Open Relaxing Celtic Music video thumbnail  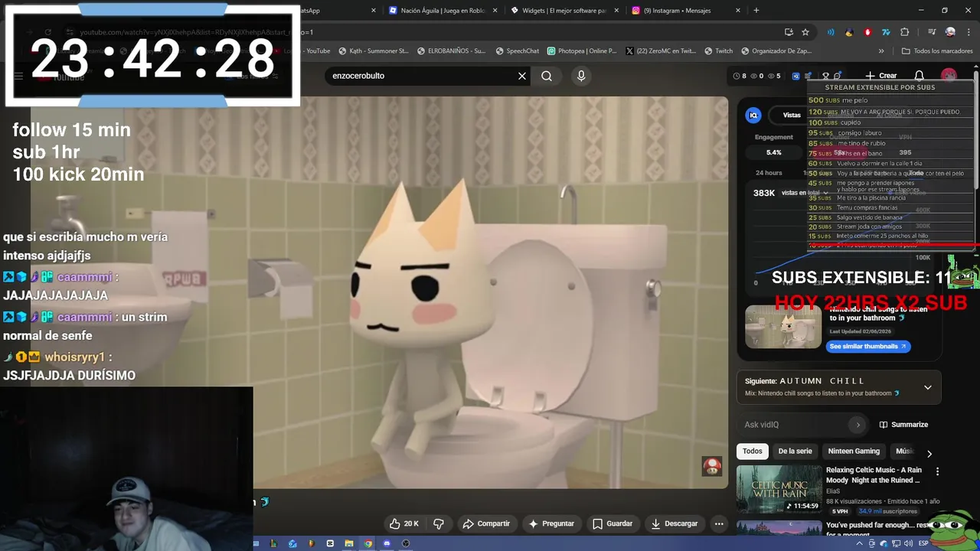[779, 489]
